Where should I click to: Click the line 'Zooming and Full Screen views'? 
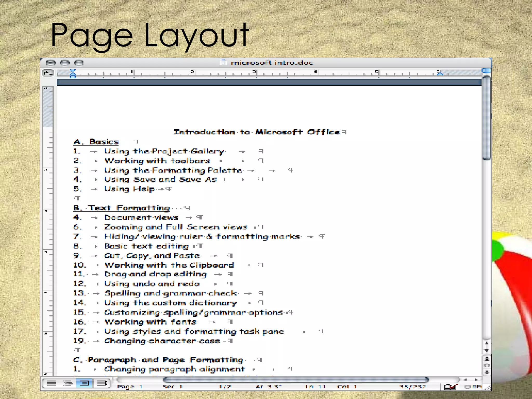point(176,227)
